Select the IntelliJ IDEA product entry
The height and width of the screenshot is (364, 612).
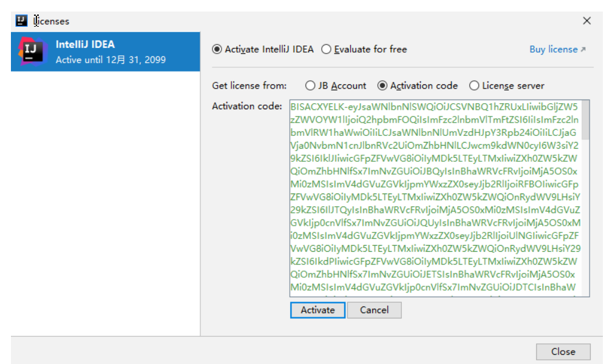coord(106,52)
